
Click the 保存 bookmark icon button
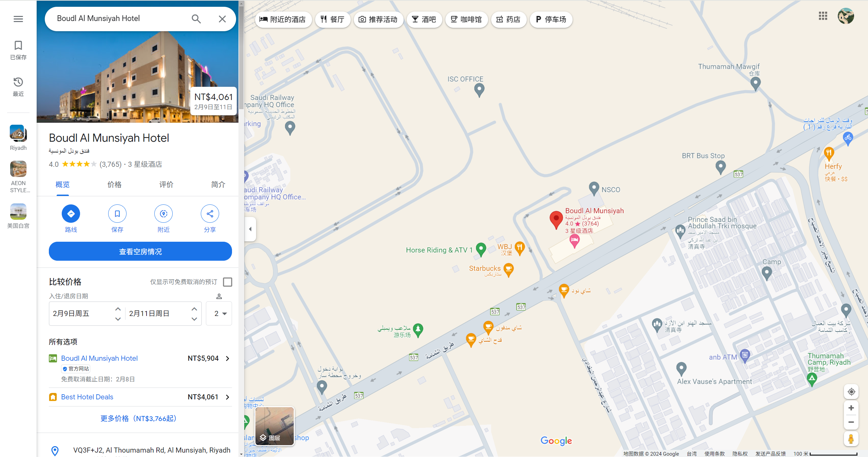click(x=117, y=214)
